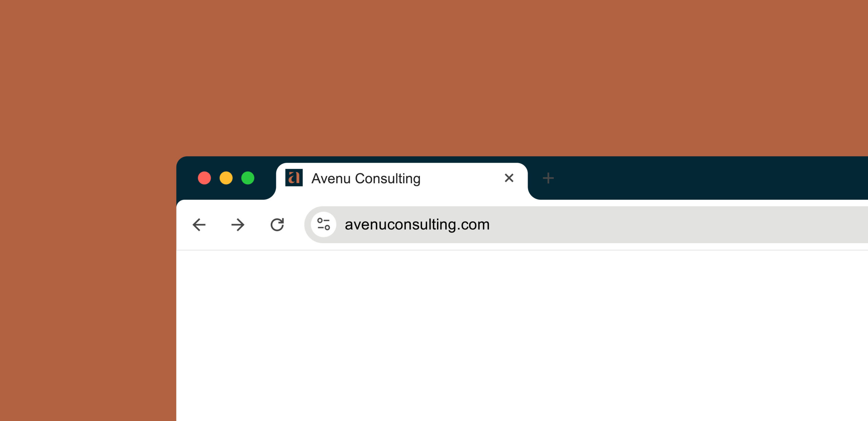Go forward using the right arrow
868x421 pixels.
(x=238, y=225)
